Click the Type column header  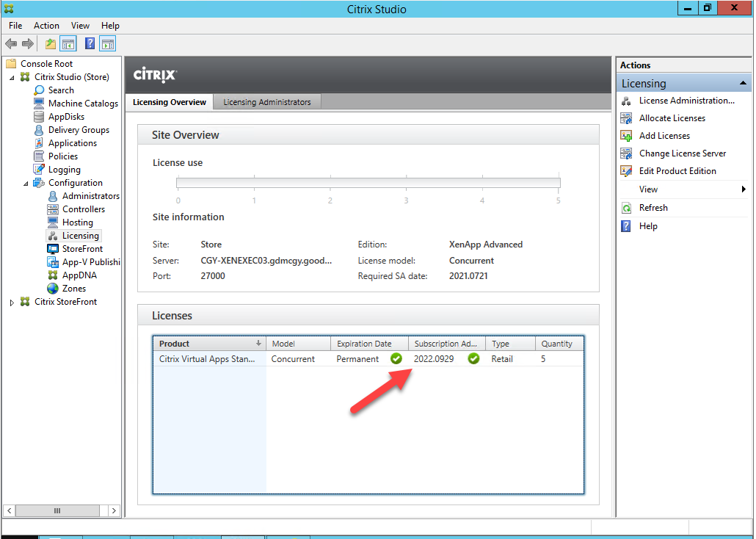pyautogui.click(x=510, y=344)
